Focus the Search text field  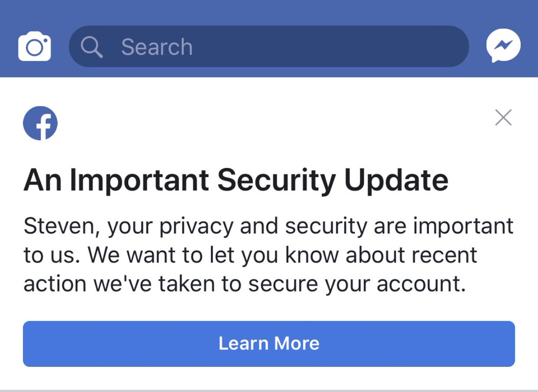click(x=269, y=46)
